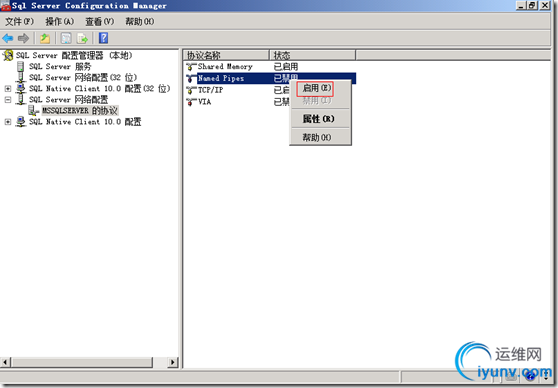The height and width of the screenshot is (388, 558).
Task: Select SQL Server 配置管理器 (本地) tree item
Action: click(x=74, y=56)
